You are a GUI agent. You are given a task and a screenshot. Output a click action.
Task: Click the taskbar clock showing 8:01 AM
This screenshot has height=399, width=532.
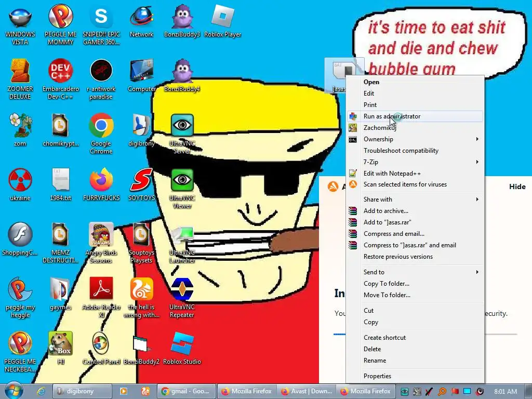point(505,391)
